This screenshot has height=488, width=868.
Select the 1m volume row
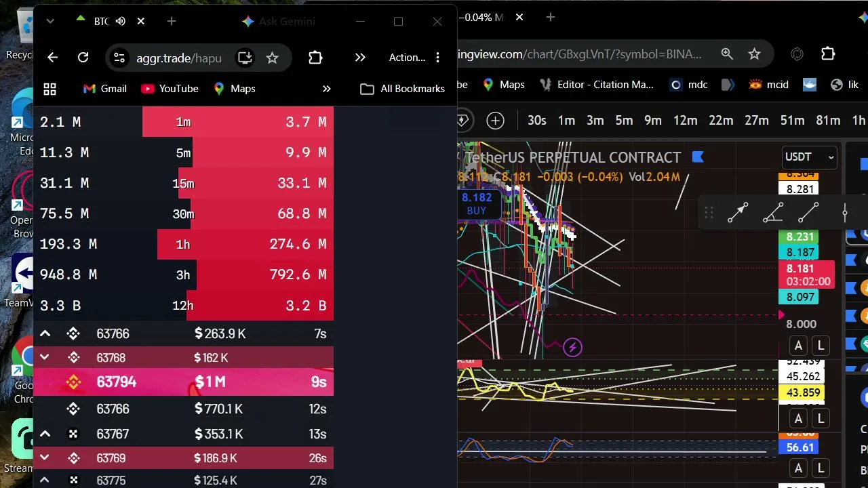pyautogui.click(x=183, y=122)
